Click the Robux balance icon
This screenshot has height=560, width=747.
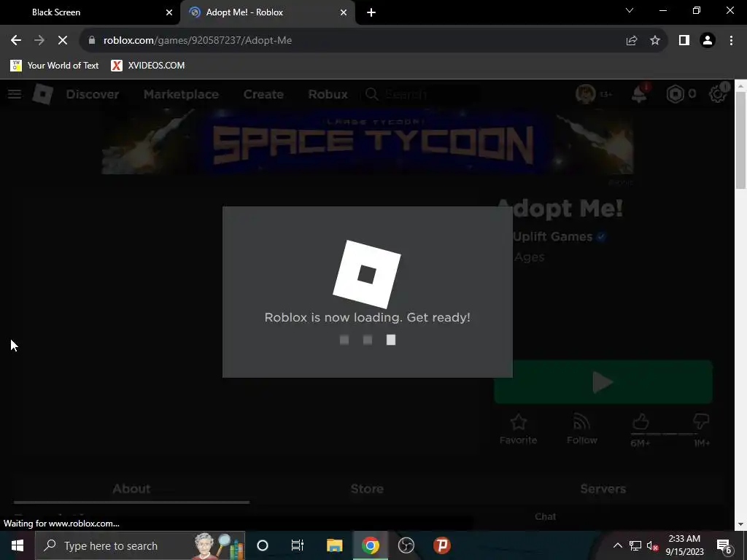(x=675, y=94)
